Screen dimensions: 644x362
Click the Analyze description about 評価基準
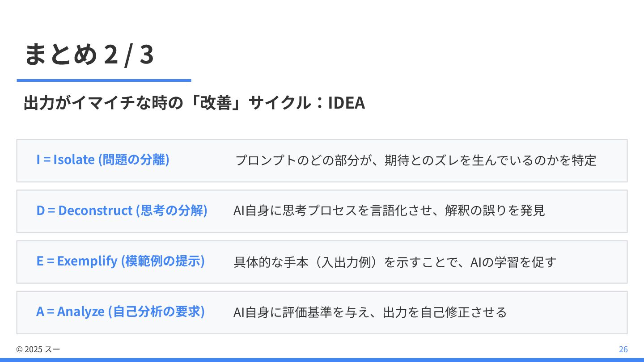click(x=370, y=312)
